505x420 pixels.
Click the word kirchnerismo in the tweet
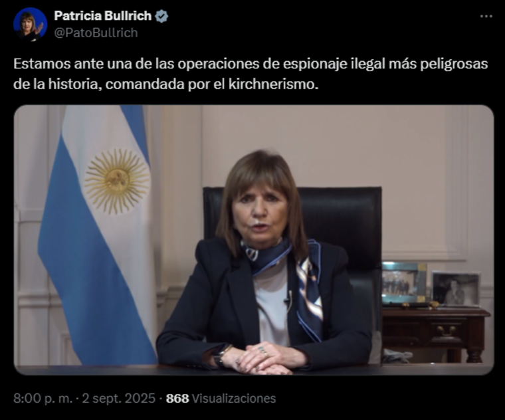[274, 84]
